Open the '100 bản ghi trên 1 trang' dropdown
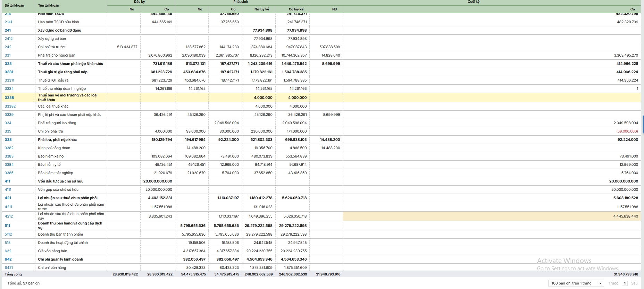 (x=576, y=283)
